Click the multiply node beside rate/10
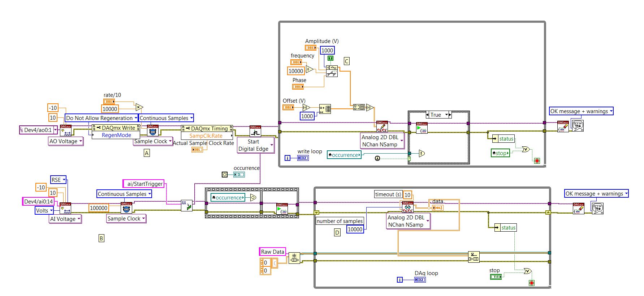 (139, 107)
